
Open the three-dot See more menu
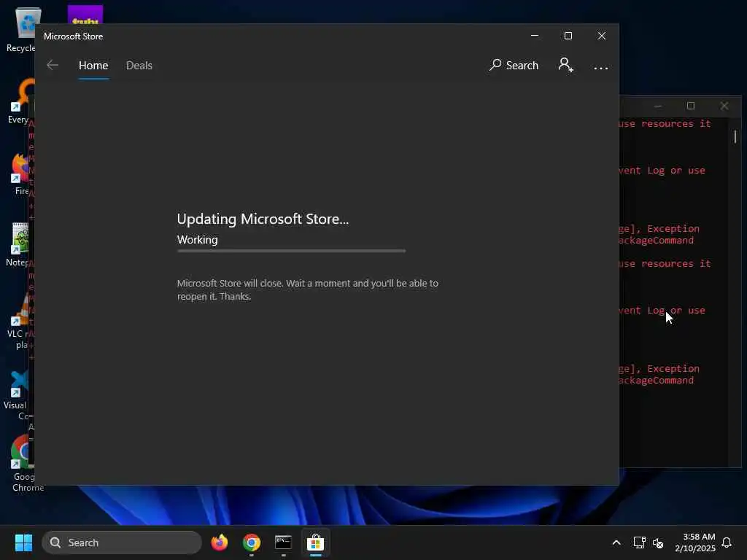601,68
